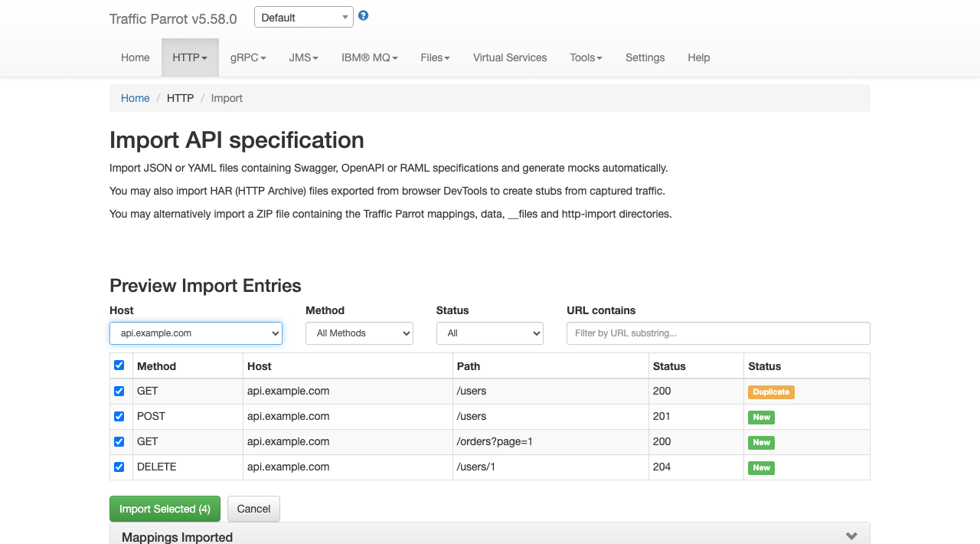The height and width of the screenshot is (544, 980).
Task: Open the Tools menu
Action: point(586,57)
